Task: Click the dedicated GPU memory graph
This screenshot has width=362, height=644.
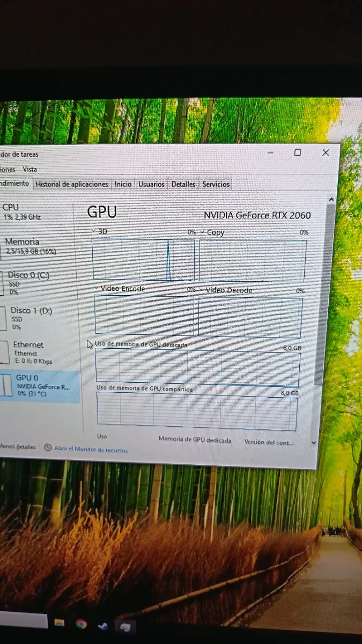Action: coord(197,368)
